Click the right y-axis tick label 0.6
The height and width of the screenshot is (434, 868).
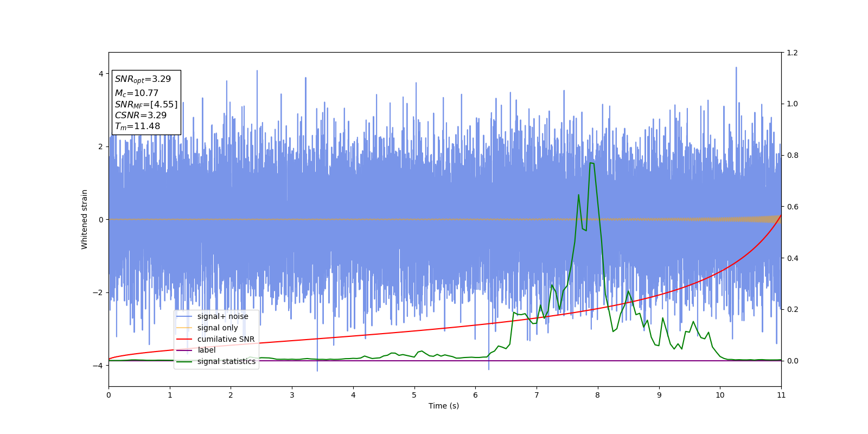point(792,207)
